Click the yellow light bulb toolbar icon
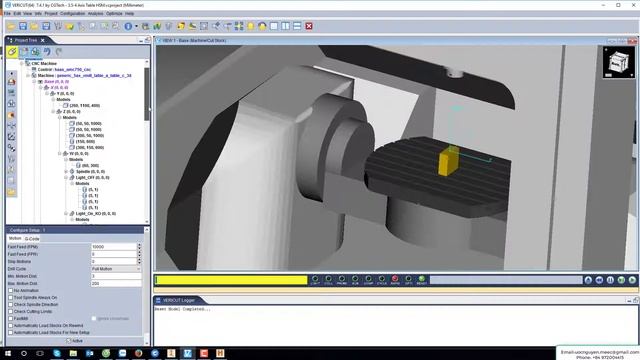Screen dimensions: 640x360 tap(251, 26)
